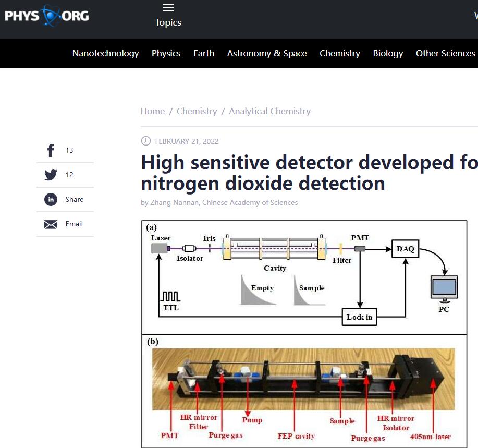Go to the Earth category
The width and height of the screenshot is (478, 448).
pos(204,53)
